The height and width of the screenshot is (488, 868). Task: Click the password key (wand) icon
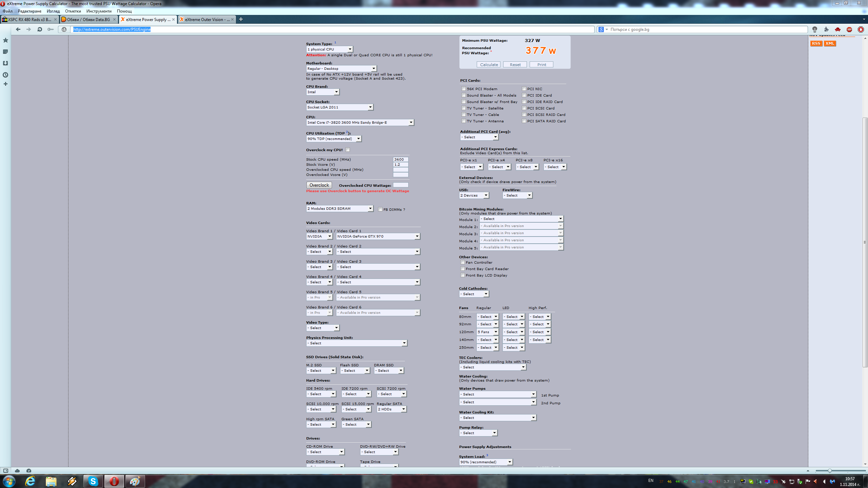click(x=51, y=29)
